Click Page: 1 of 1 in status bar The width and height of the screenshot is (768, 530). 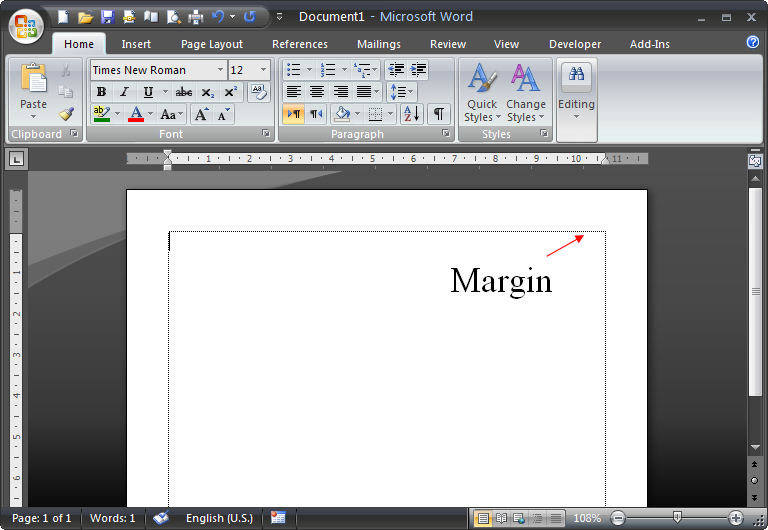coord(41,518)
